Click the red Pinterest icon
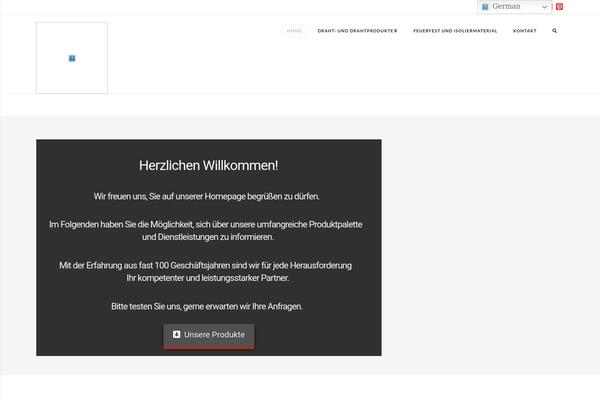Screen dimensions: 600x400 tap(559, 7)
